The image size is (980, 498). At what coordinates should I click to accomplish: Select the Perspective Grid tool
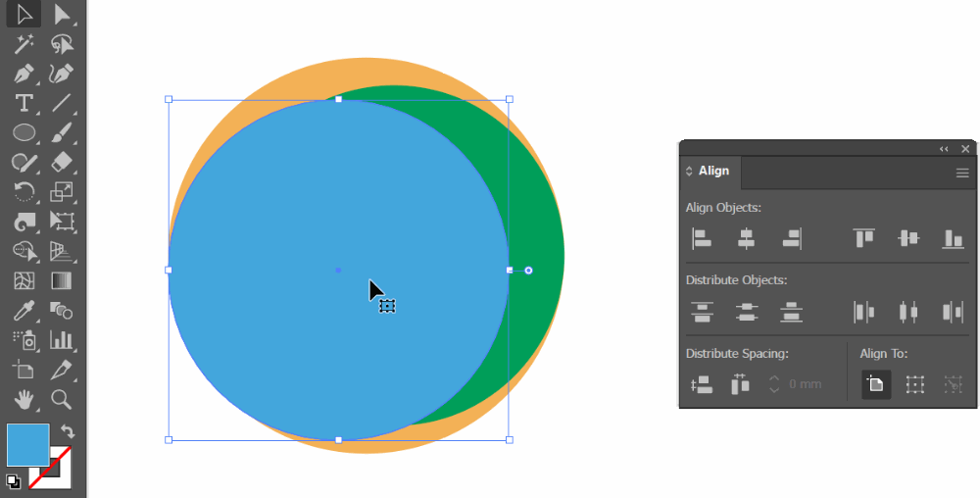[61, 251]
